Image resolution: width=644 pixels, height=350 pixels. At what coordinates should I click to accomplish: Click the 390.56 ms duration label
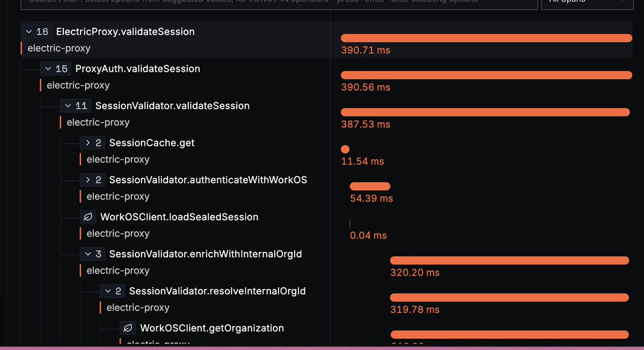click(365, 87)
